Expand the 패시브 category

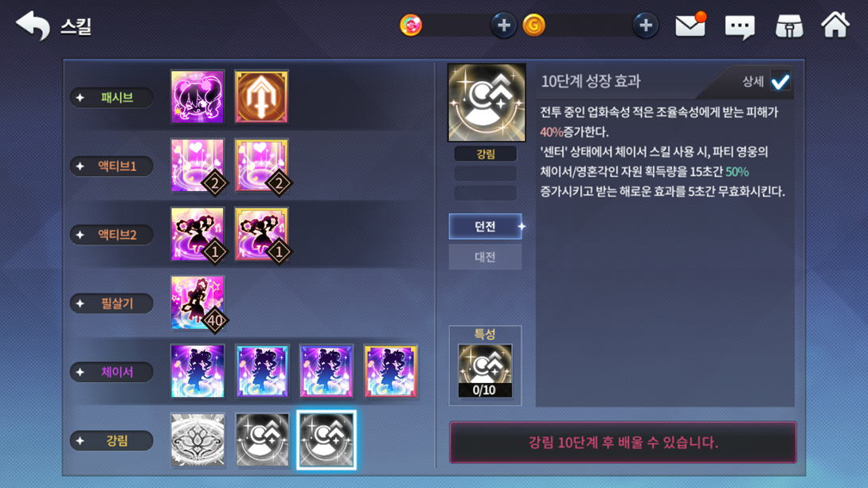(111, 97)
